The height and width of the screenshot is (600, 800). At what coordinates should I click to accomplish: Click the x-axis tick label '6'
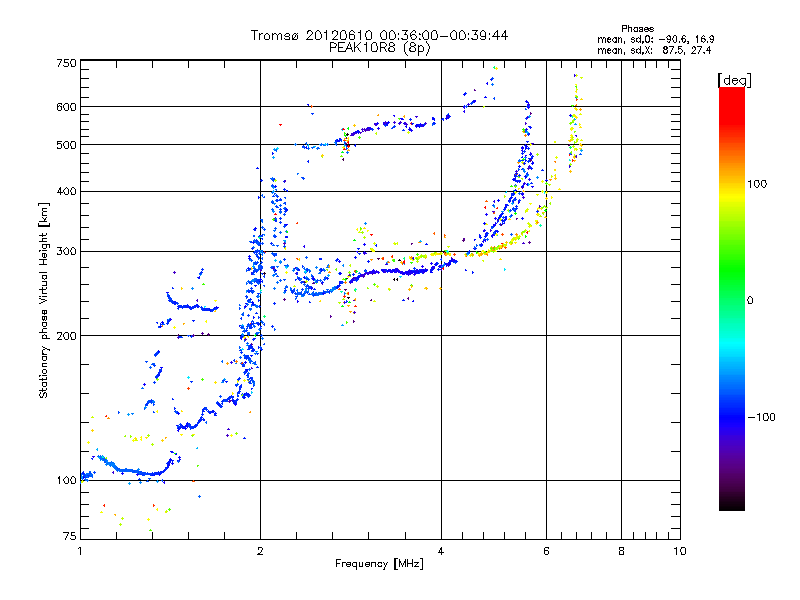coord(546,551)
